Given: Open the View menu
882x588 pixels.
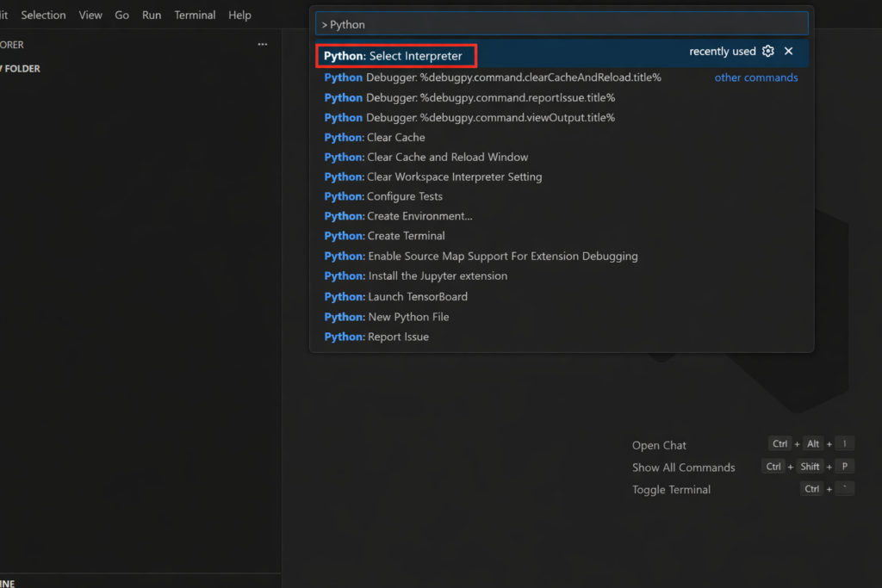Looking at the screenshot, I should coord(90,15).
